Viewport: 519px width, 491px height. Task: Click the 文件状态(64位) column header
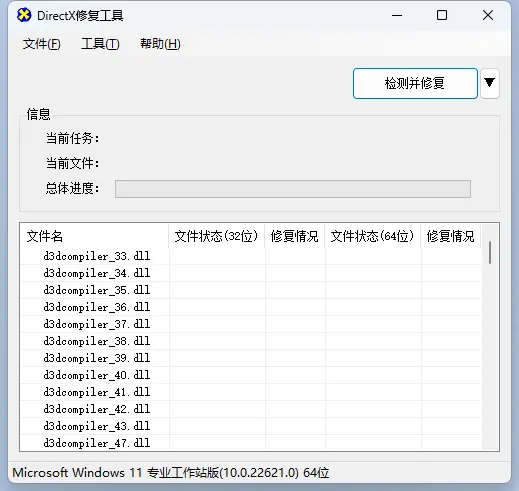pos(373,236)
